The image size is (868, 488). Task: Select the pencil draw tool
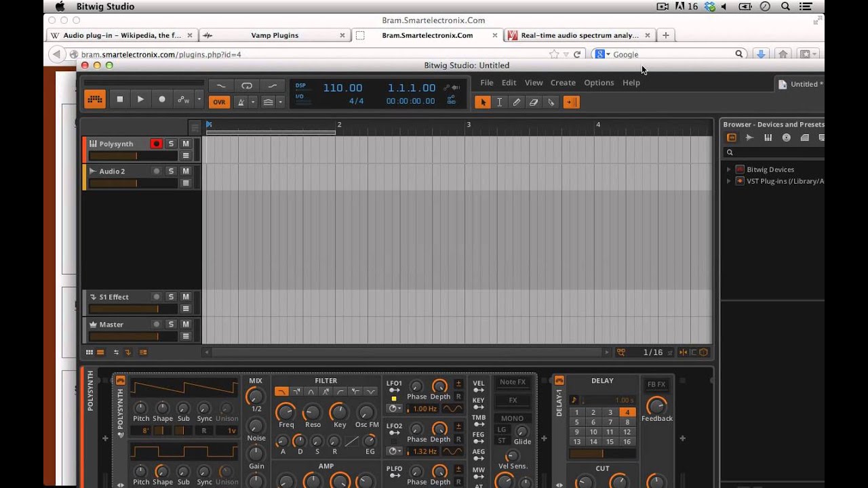517,102
